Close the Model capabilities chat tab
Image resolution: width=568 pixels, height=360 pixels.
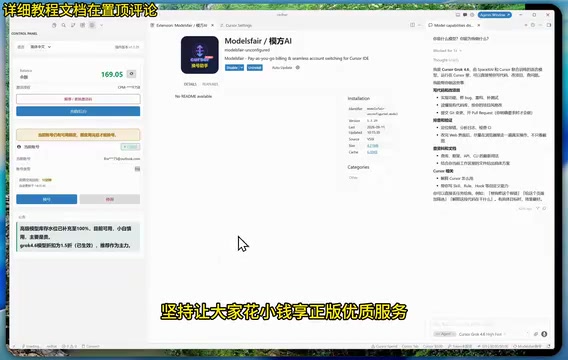479,25
